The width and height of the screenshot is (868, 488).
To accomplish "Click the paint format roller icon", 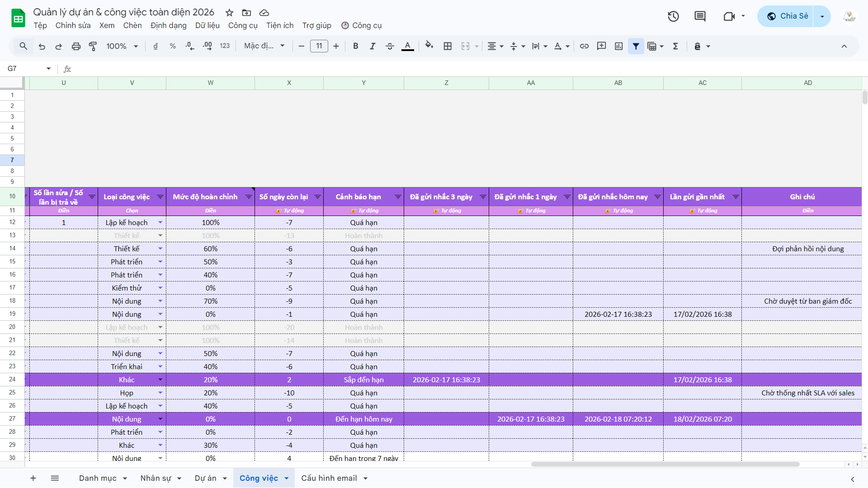I will 93,46.
